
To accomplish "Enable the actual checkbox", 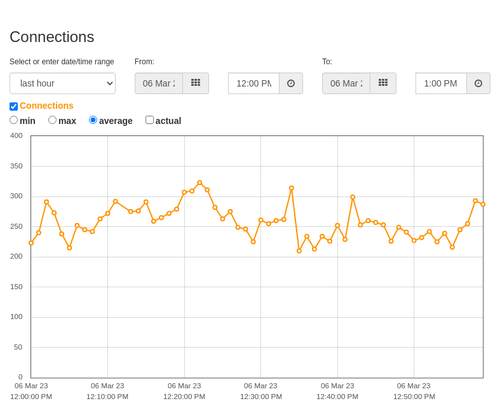I will 149,120.
